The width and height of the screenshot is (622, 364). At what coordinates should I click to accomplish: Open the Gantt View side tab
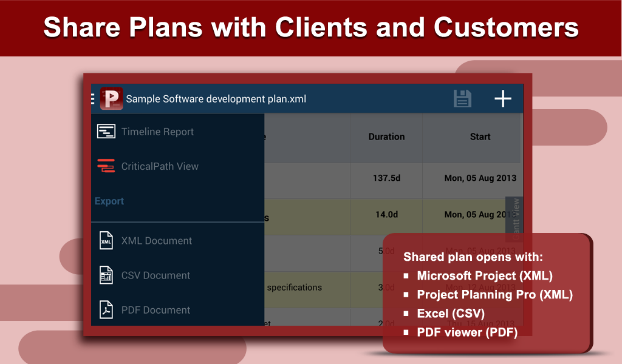[x=514, y=219]
